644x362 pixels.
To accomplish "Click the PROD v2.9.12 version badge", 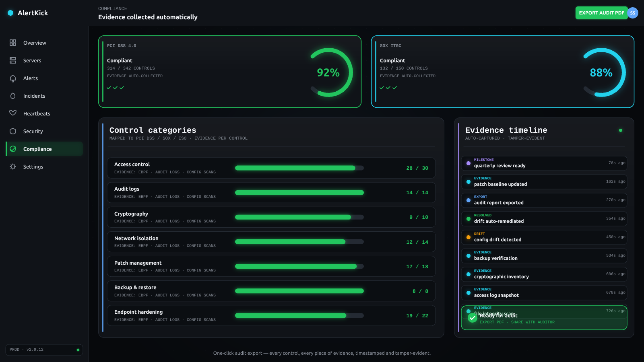I will click(x=44, y=350).
